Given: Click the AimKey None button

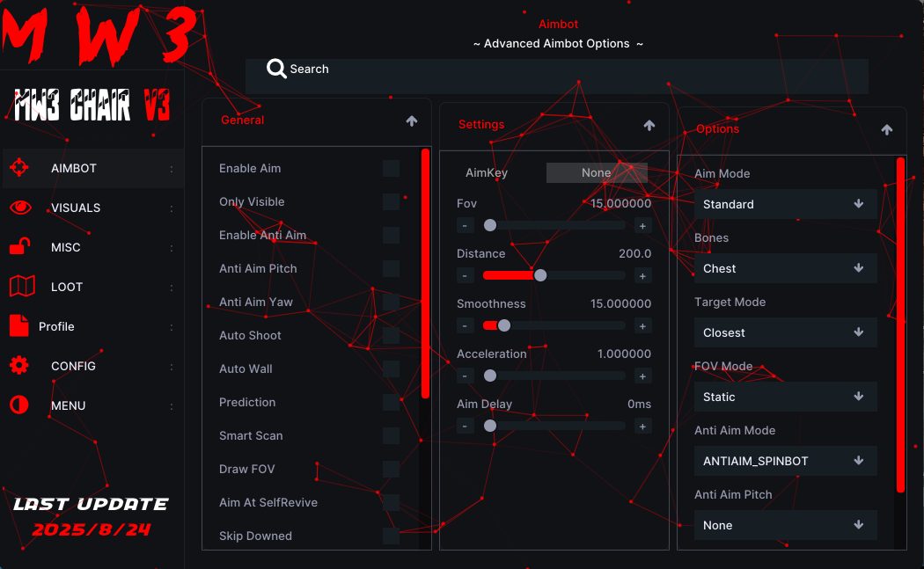Looking at the screenshot, I should [596, 173].
